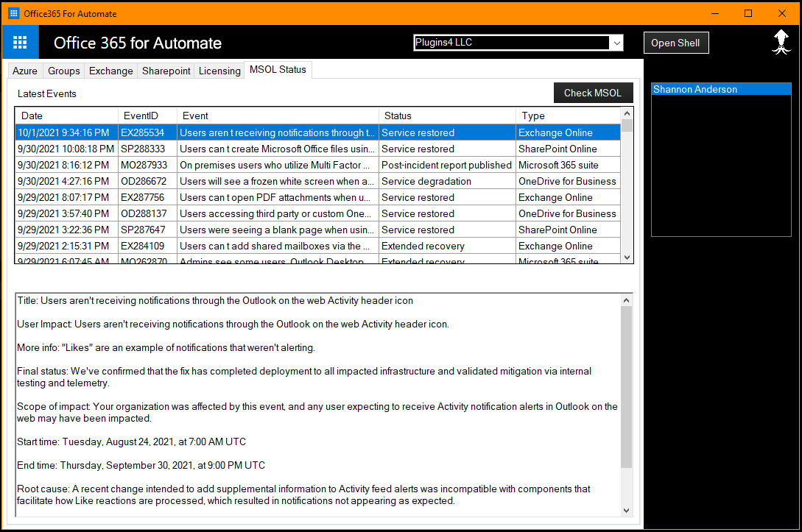
Task: Open the Plugins4 LLC tenant dropdown
Action: click(x=616, y=43)
